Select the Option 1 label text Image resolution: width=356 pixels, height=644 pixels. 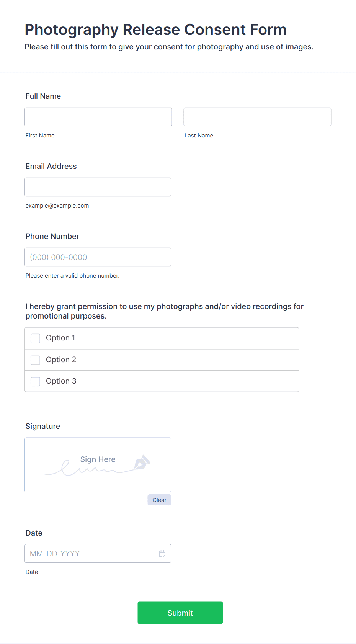click(60, 338)
